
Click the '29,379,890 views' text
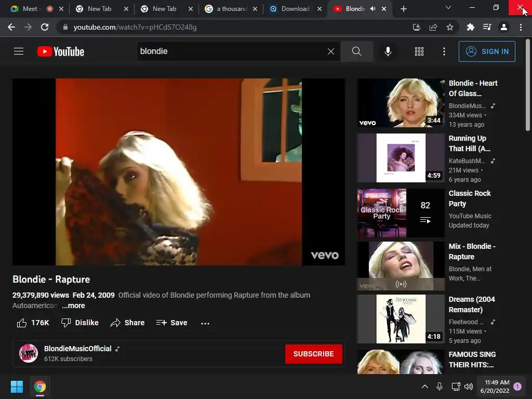(x=41, y=295)
